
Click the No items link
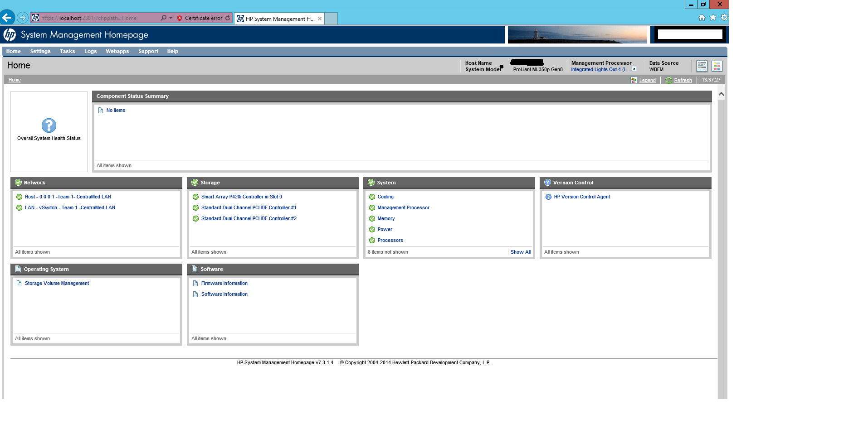click(116, 111)
